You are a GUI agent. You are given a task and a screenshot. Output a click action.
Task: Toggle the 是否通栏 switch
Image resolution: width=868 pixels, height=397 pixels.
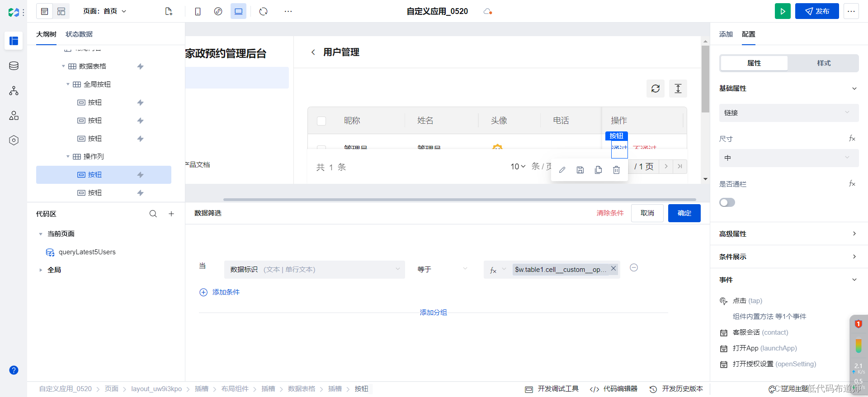[x=727, y=202]
